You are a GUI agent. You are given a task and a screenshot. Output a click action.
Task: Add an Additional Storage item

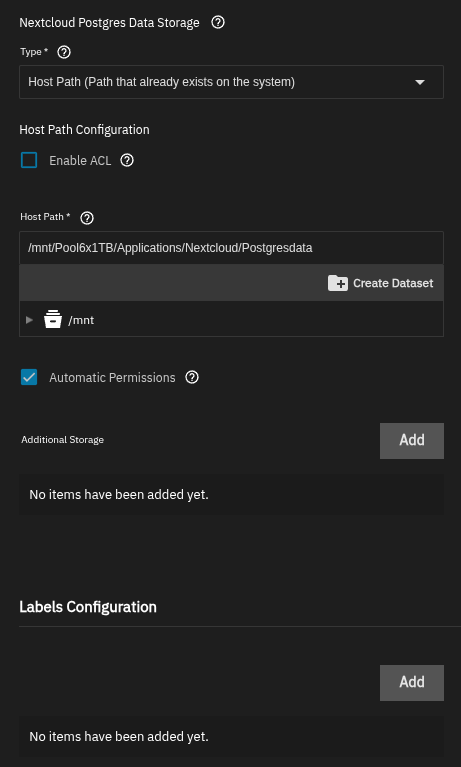412,441
